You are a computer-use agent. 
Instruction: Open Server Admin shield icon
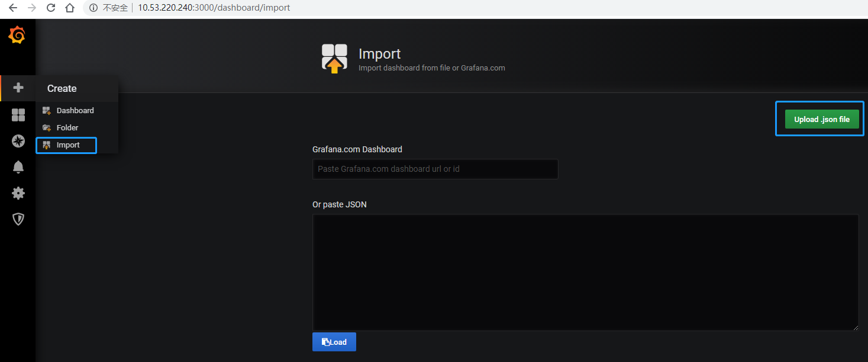pyautogui.click(x=18, y=219)
